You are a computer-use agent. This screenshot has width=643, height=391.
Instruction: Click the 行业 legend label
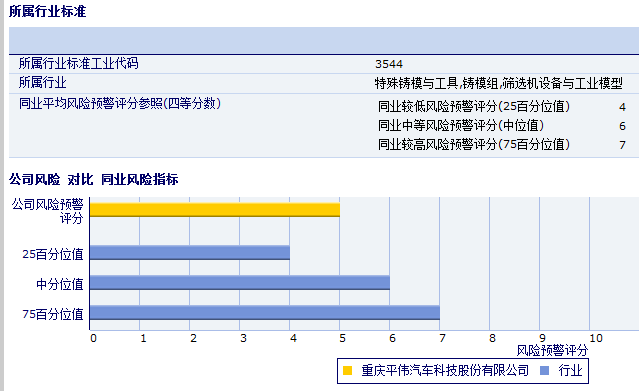570,370
